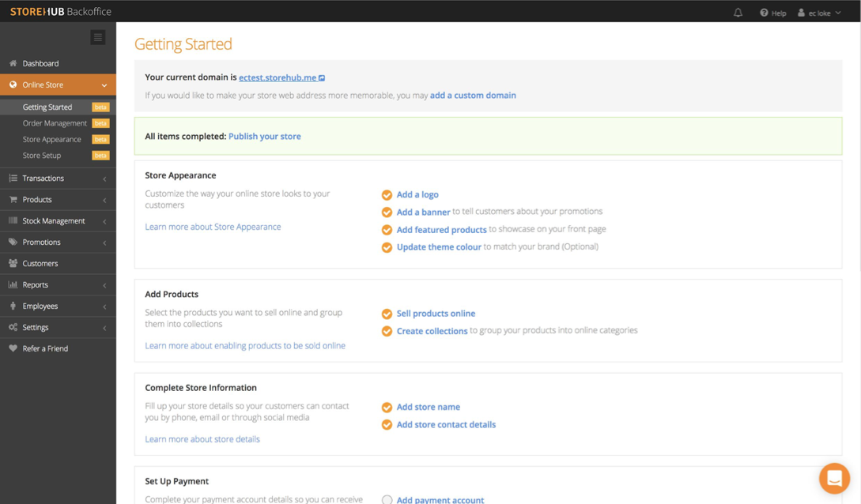Screen dimensions: 861x504
Task: Click the checkmark next to Add store contact details
Action: point(387,425)
